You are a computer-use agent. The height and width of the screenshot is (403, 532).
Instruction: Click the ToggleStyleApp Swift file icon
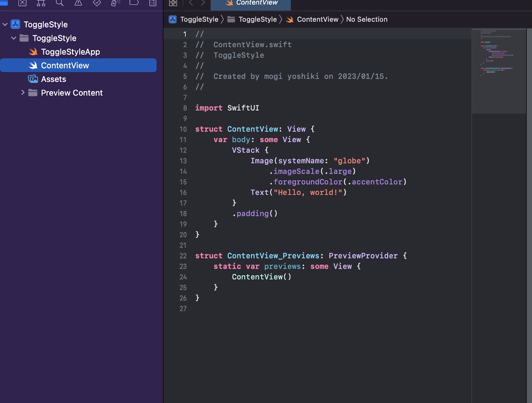pos(33,52)
